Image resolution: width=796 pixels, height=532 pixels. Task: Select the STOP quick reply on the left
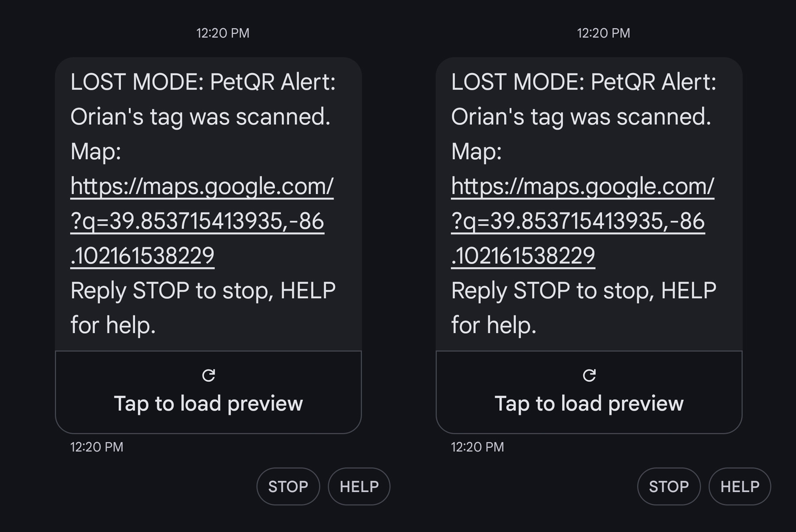[288, 486]
